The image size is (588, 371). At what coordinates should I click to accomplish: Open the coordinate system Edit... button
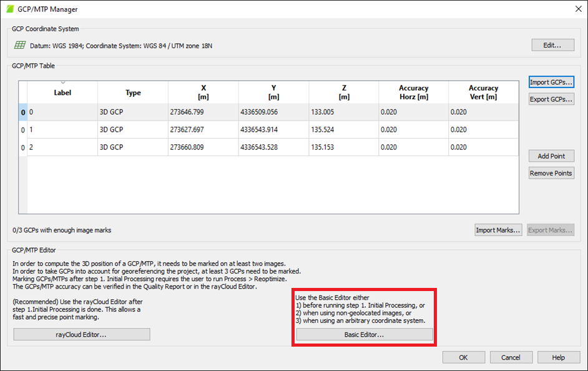click(x=552, y=45)
